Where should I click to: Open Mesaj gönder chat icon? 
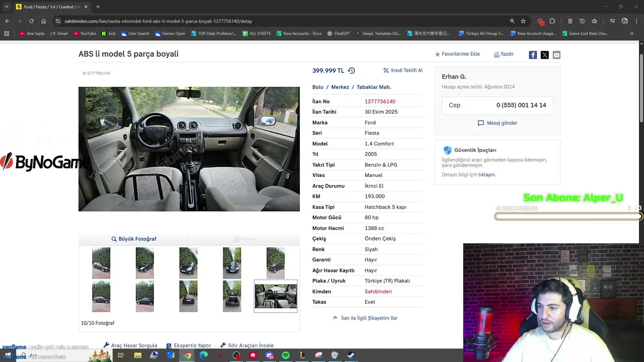click(480, 123)
